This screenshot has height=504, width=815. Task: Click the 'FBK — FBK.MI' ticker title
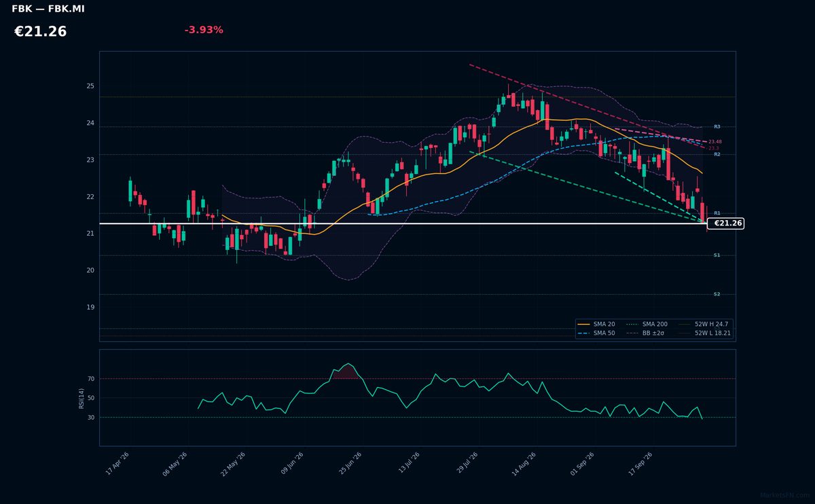click(x=48, y=10)
